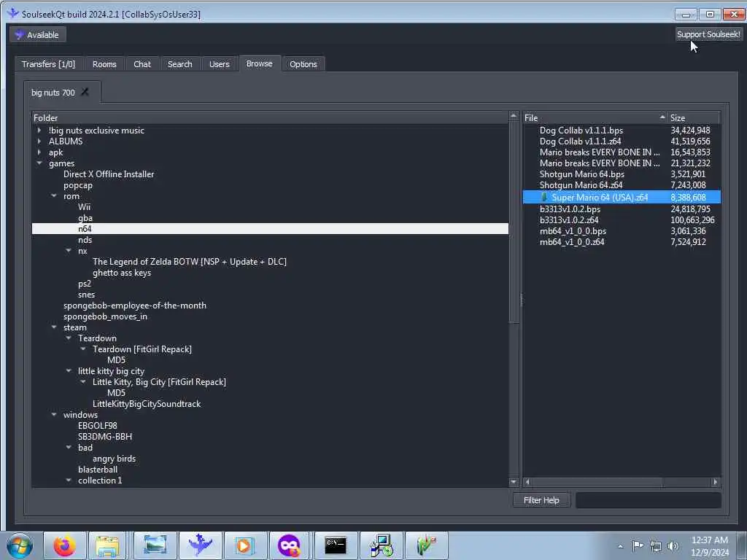The height and width of the screenshot is (560, 747).
Task: Expand the !big nuts exclusive music folder
Action: [39, 130]
